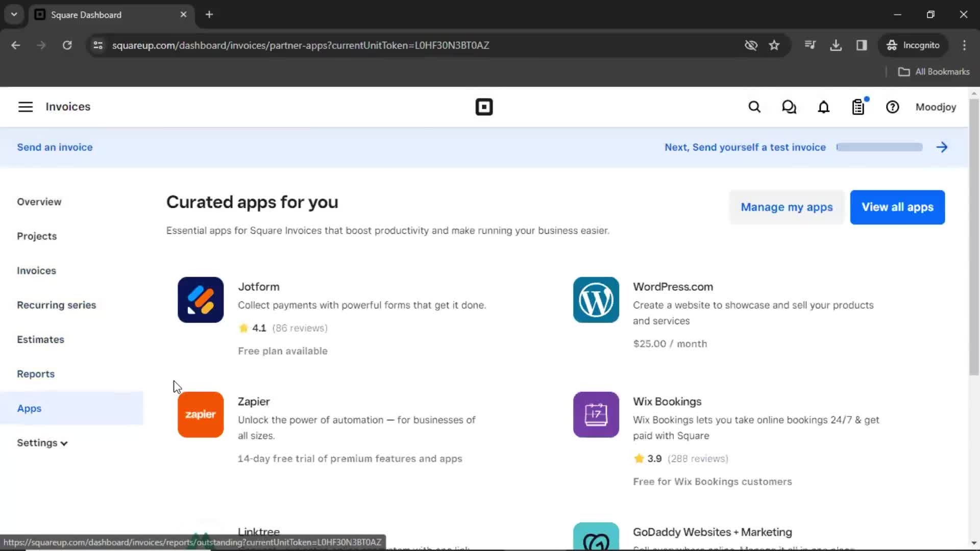The width and height of the screenshot is (980, 551).
Task: Click the Invoices header title
Action: tap(68, 107)
